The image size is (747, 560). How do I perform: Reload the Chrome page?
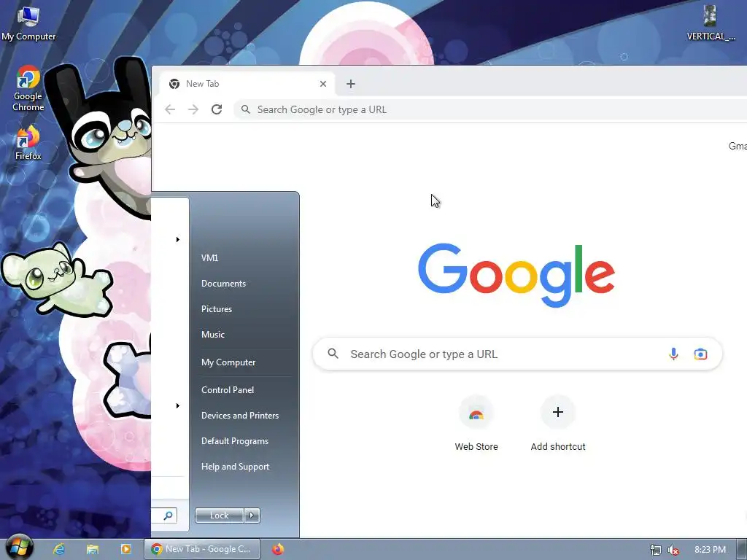(x=217, y=109)
